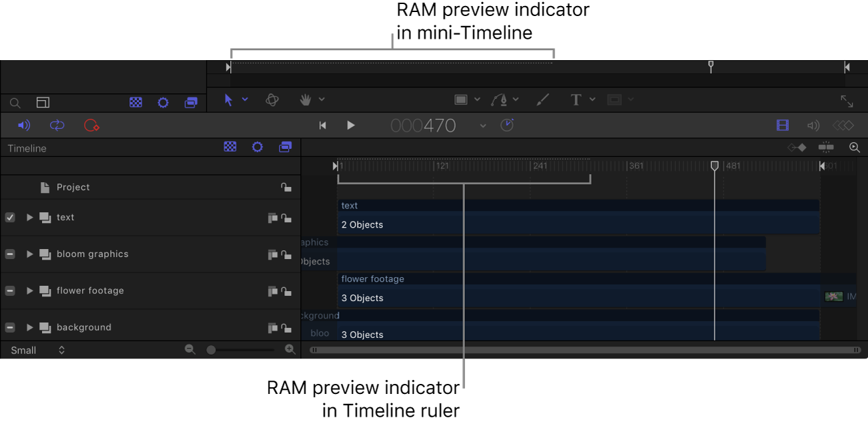Viewport: 868px width, 426px height.
Task: Activate the 3D Transform tool
Action: pyautogui.click(x=272, y=99)
